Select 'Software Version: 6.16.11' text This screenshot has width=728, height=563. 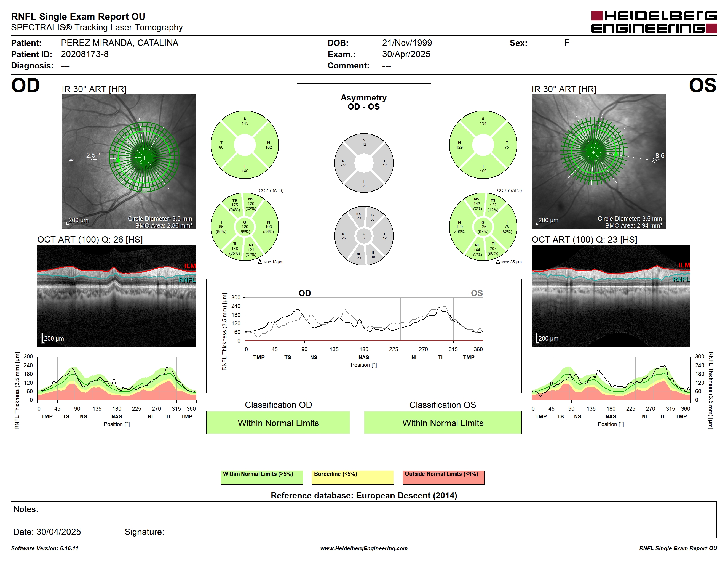[45, 548]
